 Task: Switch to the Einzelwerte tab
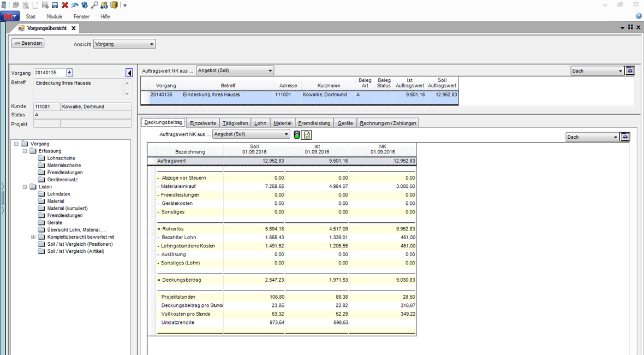click(202, 123)
